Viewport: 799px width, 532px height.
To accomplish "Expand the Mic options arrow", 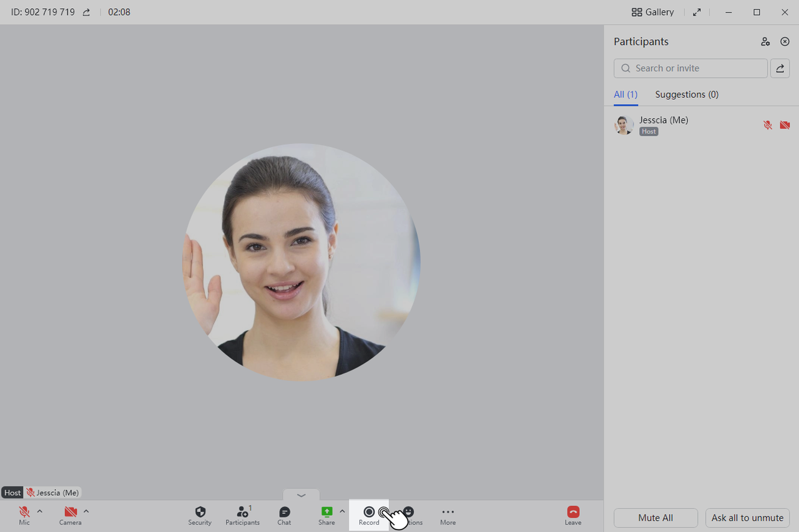I will [40, 511].
